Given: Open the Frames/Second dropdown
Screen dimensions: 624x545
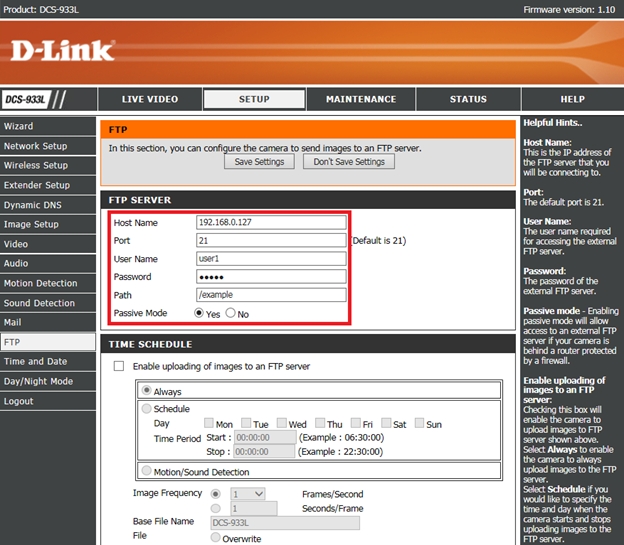Looking at the screenshot, I should 247,494.
